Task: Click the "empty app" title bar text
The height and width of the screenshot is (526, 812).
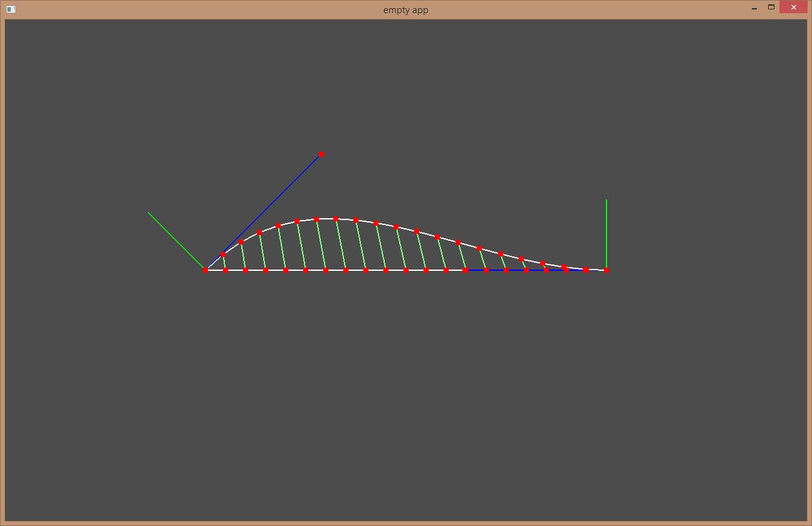Action: tap(405, 9)
